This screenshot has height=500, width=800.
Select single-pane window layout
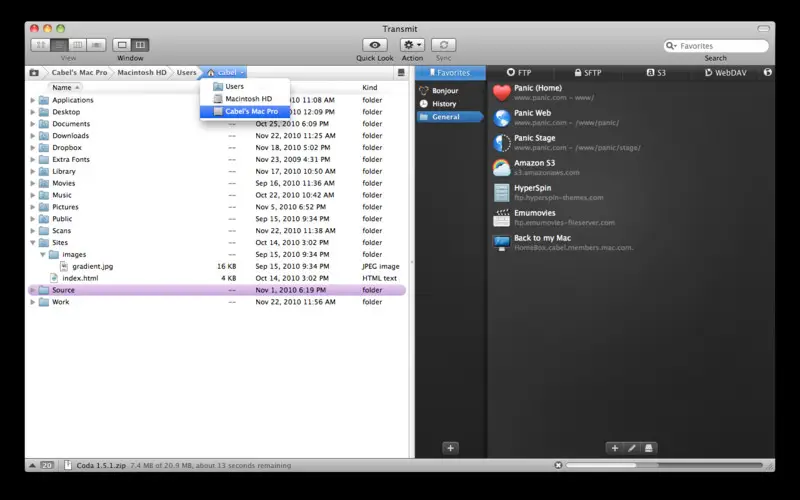(x=122, y=45)
